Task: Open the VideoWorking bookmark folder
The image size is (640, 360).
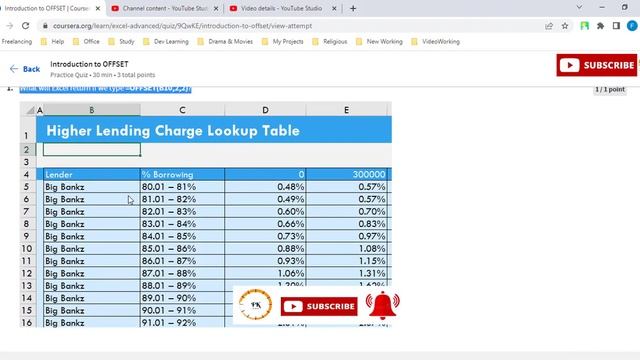Action: click(436, 42)
